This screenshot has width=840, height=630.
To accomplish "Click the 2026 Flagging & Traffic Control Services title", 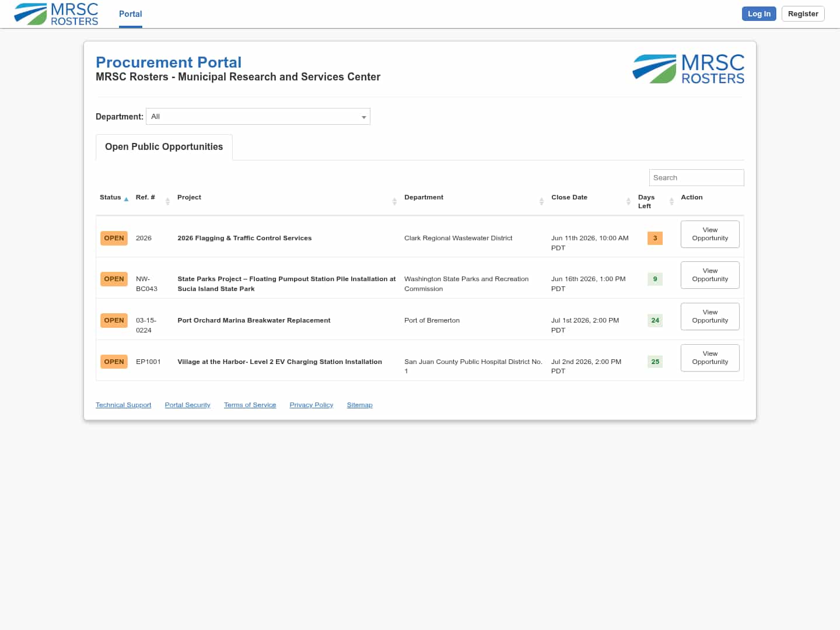I will point(244,238).
